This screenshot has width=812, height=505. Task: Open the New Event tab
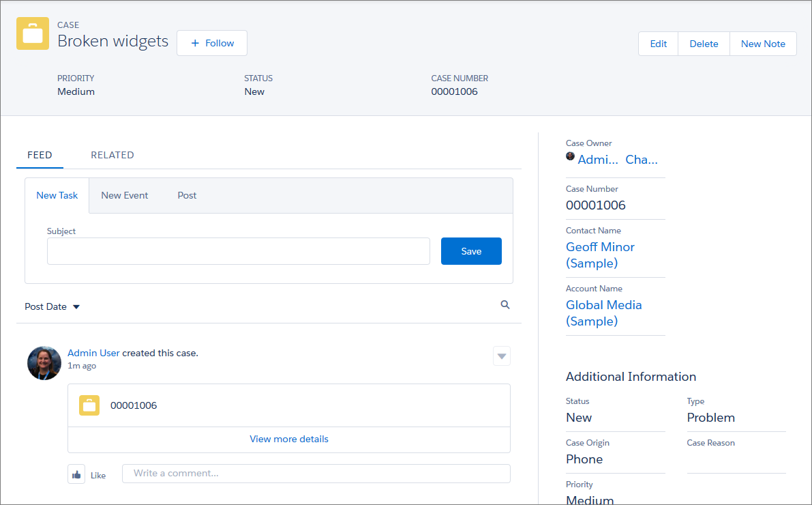pyautogui.click(x=124, y=195)
